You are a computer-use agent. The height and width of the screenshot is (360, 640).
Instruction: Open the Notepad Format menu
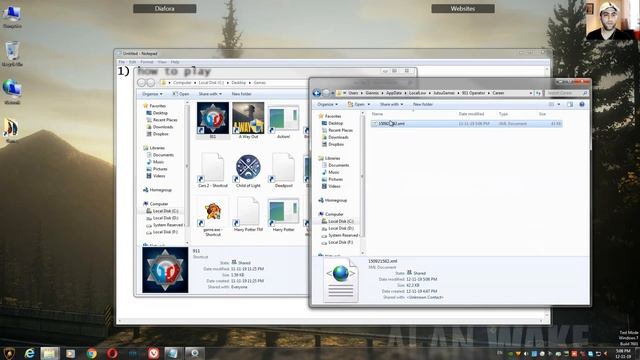tap(147, 62)
